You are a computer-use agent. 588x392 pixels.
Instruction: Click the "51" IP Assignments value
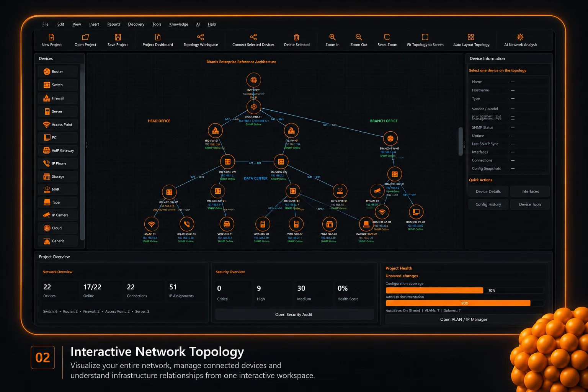click(173, 287)
